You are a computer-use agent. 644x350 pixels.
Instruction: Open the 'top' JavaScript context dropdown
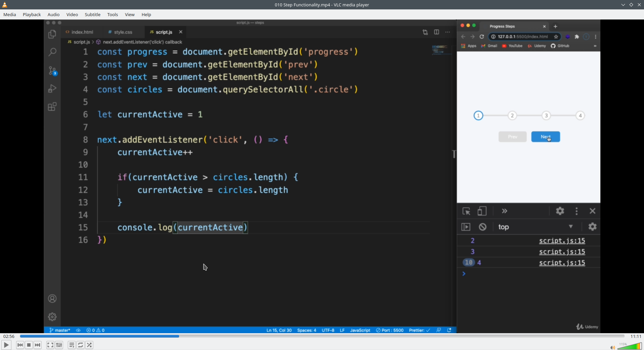pos(536,227)
